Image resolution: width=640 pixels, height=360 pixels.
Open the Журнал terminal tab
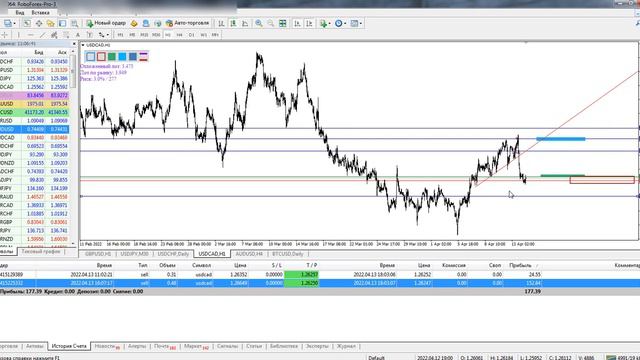click(346, 346)
